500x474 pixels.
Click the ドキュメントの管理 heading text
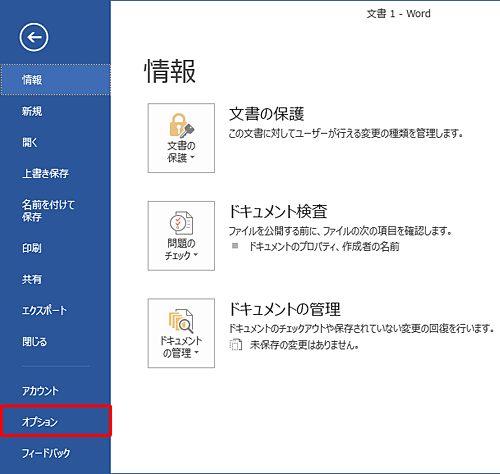[285, 309]
